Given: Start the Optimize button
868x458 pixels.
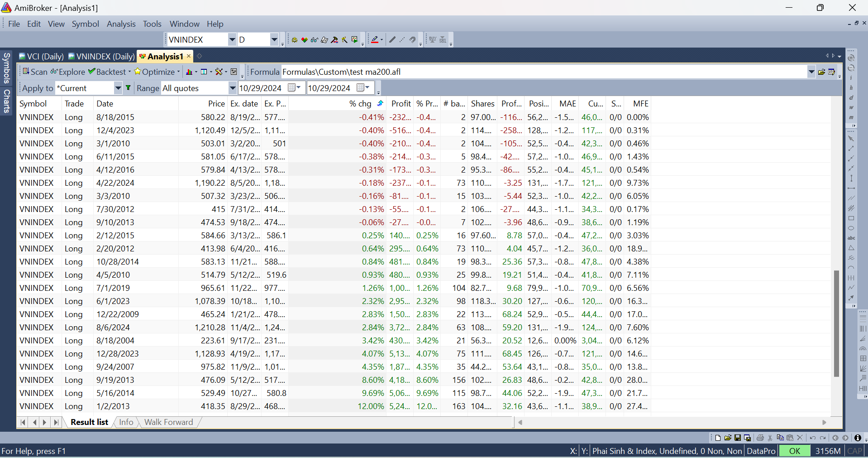Looking at the screenshot, I should (154, 72).
